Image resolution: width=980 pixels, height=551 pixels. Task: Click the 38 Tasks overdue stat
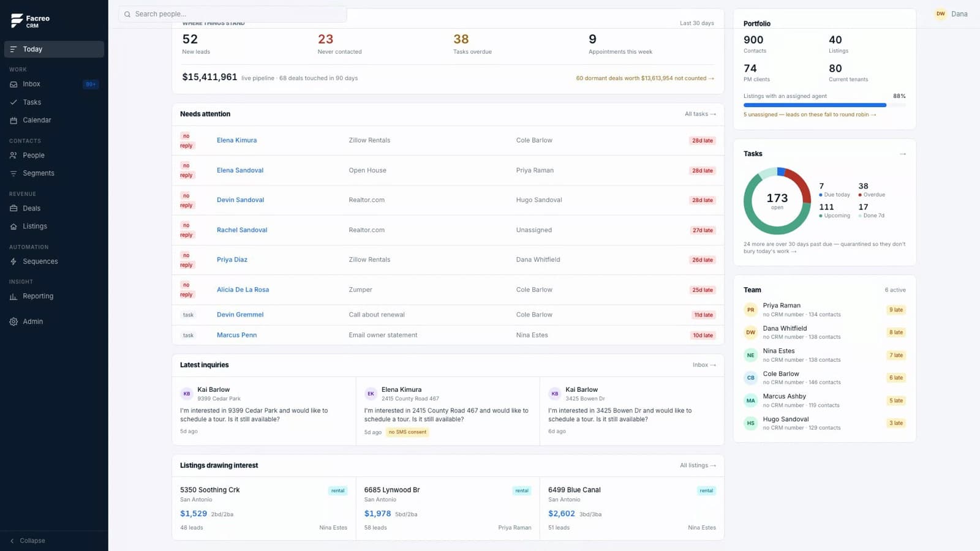point(472,43)
